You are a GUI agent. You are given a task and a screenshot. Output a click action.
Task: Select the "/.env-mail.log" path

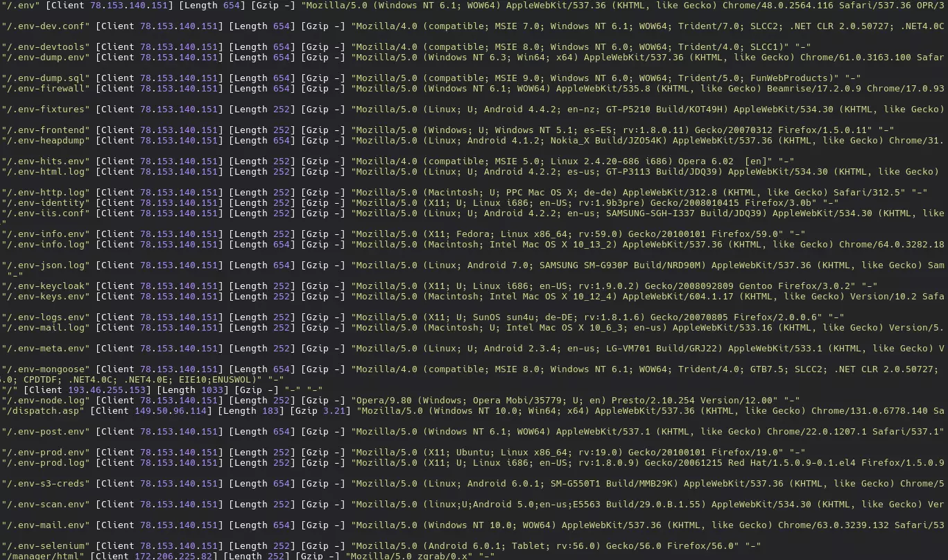[45, 328]
